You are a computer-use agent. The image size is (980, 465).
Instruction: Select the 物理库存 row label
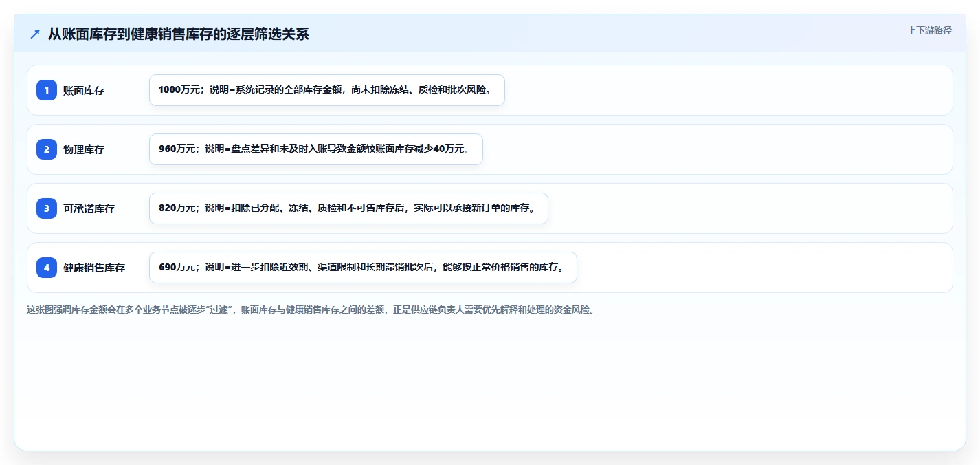point(84,149)
